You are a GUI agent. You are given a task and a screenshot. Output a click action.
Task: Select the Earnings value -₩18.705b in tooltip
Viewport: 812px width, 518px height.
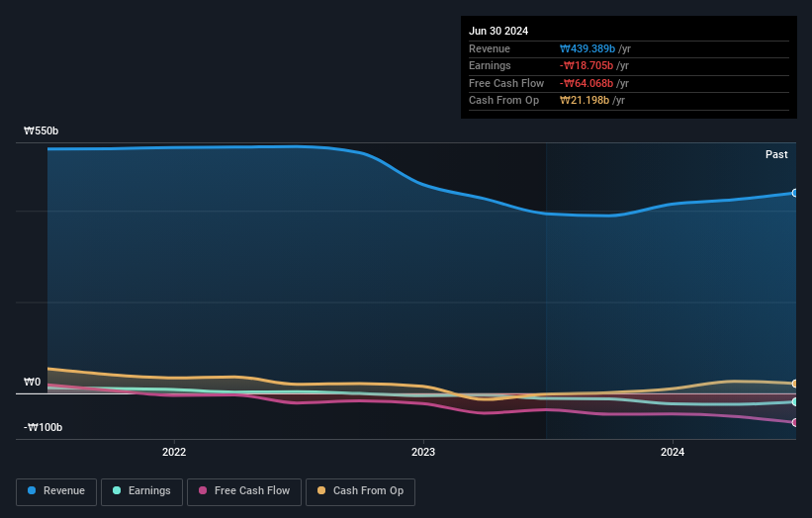(586, 65)
